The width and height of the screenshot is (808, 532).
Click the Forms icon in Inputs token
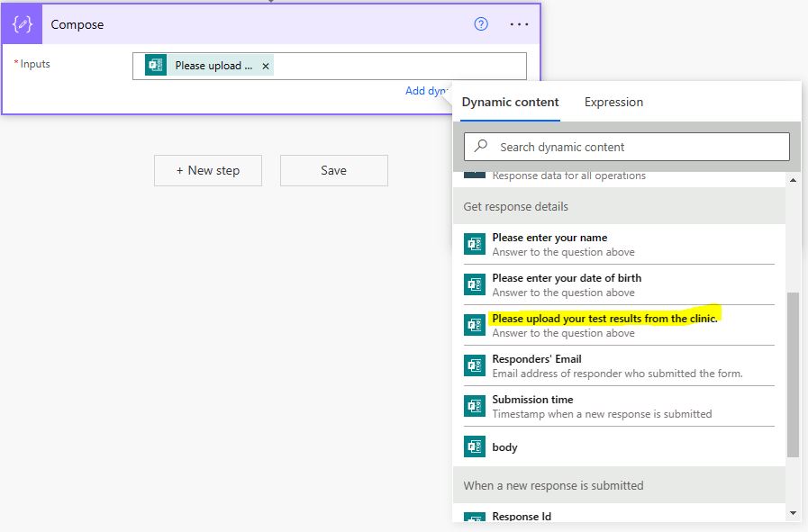click(x=156, y=66)
